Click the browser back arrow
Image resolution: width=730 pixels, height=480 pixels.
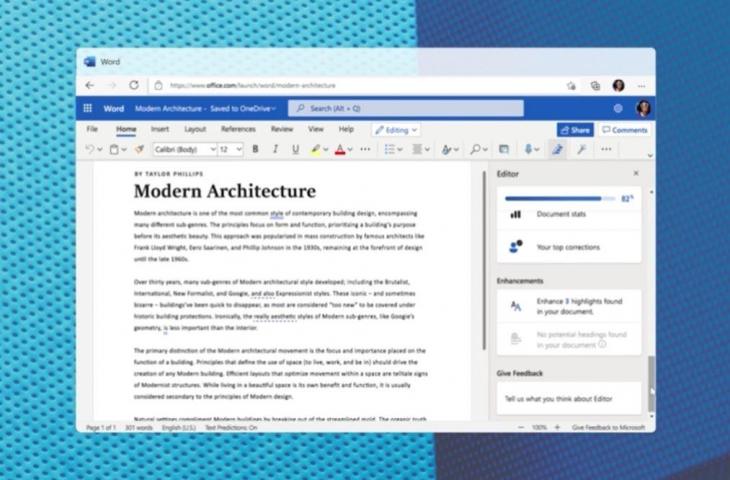(x=89, y=85)
